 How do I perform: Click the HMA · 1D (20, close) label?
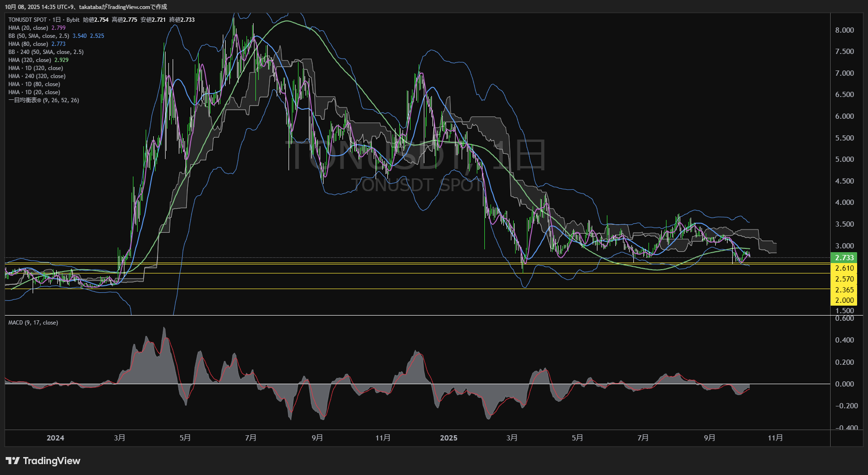(34, 92)
